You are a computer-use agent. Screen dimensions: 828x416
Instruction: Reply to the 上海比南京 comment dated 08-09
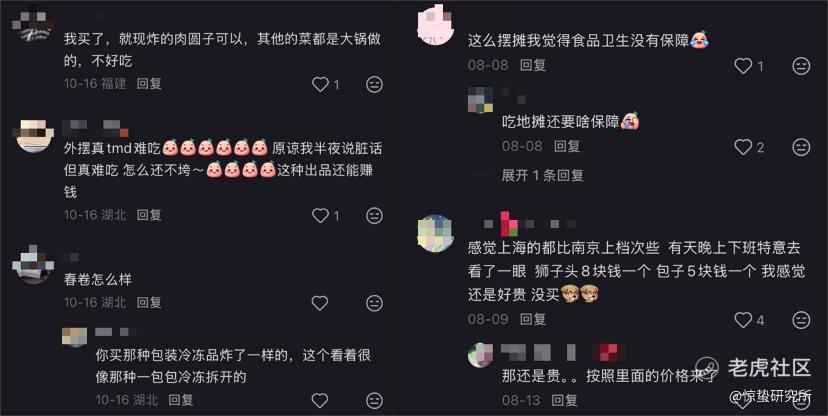click(532, 319)
